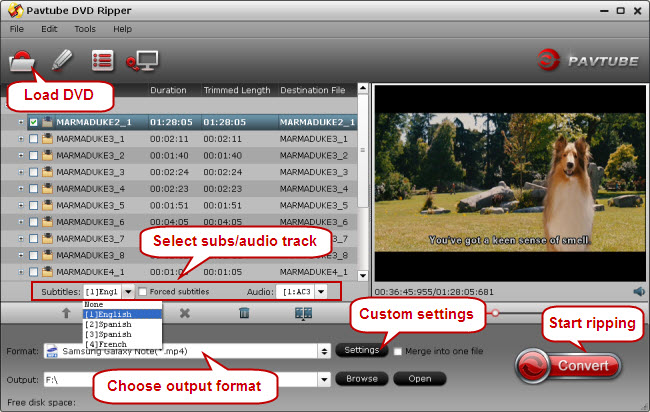
Task: Click destination MARMADUKE3_5 cell
Action: (314, 205)
